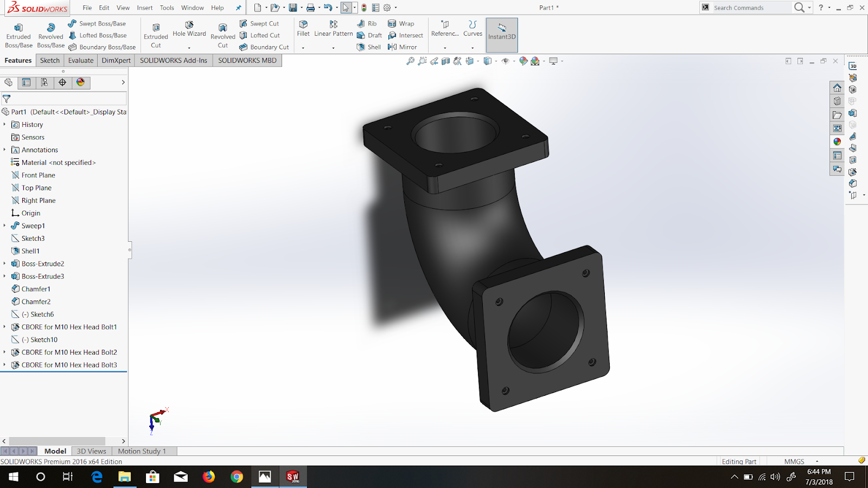
Task: Toggle Rollback bar pushpin visibility
Action: [x=239, y=8]
